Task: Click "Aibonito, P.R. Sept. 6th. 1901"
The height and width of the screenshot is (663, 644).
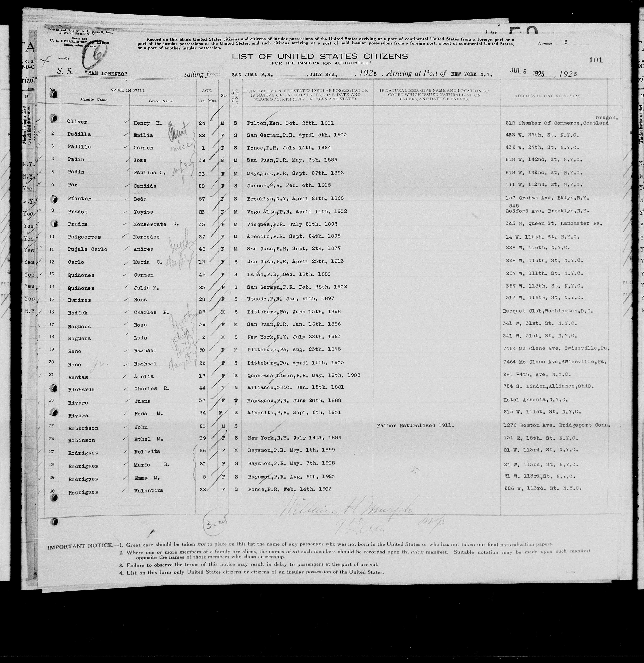Action: [x=294, y=413]
